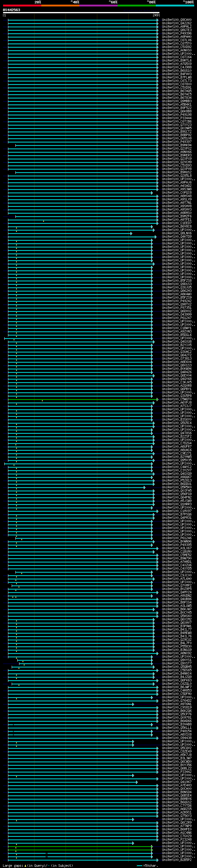Select the AV442563 query label
This screenshot has width=197, height=868.
[11, 10]
